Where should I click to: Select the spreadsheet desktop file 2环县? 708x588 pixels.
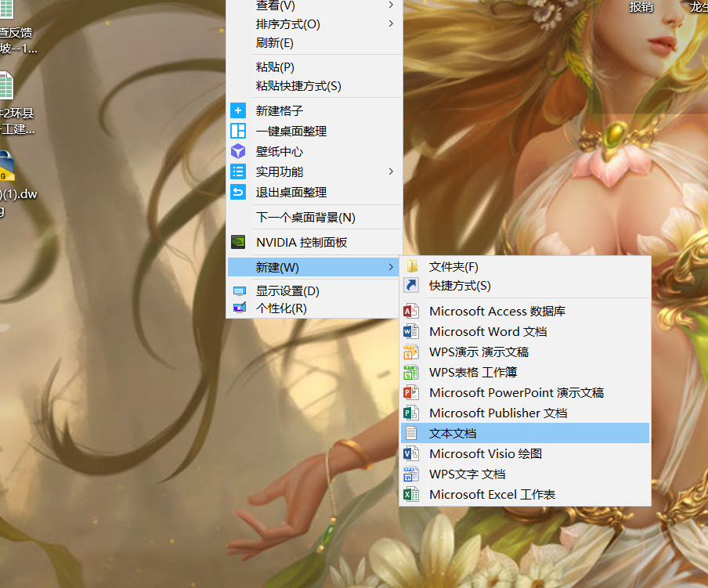[x=7, y=86]
